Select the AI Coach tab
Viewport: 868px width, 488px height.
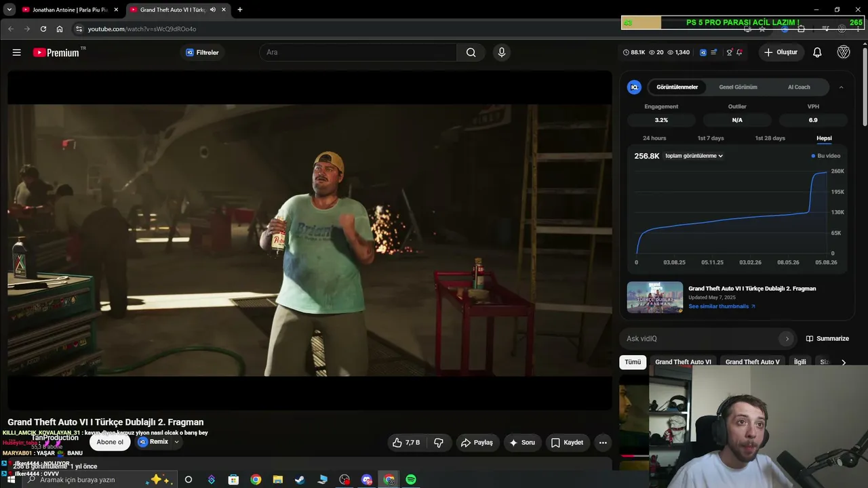[x=799, y=87]
